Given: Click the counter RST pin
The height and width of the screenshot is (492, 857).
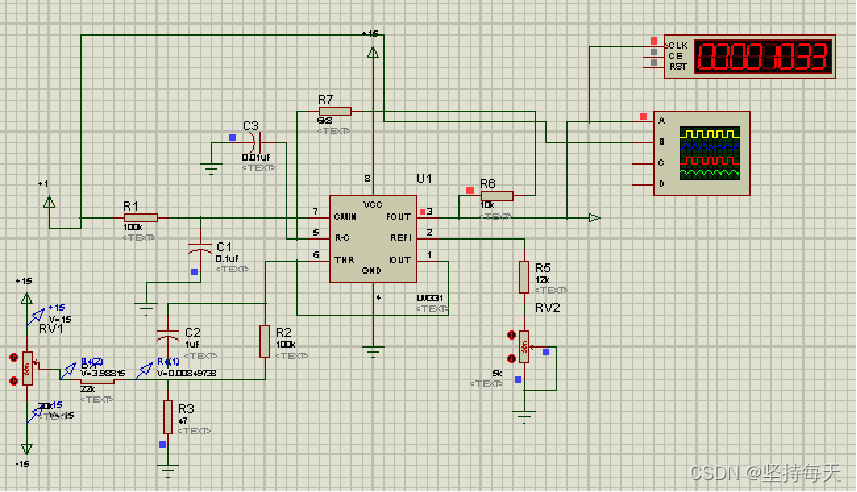Looking at the screenshot, I should click(654, 66).
